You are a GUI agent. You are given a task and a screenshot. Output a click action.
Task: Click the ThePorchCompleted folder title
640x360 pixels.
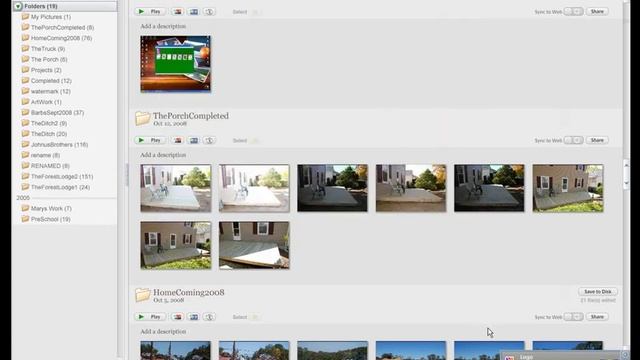click(191, 116)
